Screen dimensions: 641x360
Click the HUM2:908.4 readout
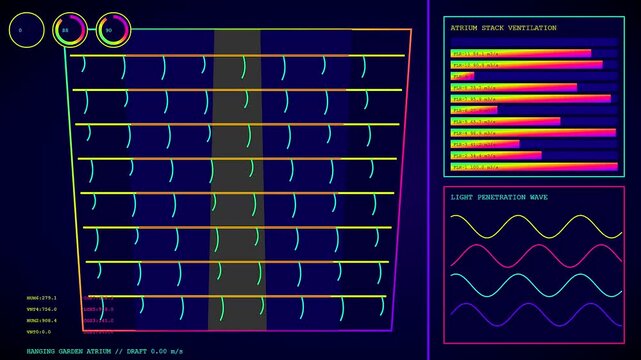click(41, 321)
